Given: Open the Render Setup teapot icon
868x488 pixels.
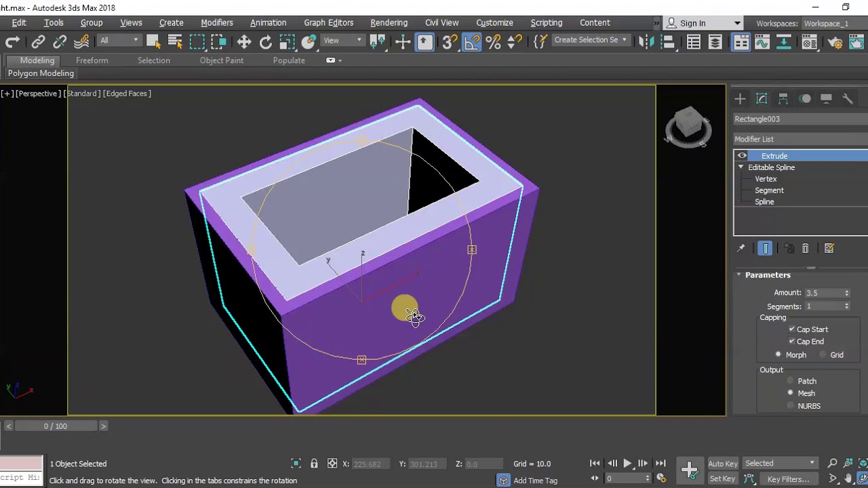Looking at the screenshot, I should pos(835,42).
